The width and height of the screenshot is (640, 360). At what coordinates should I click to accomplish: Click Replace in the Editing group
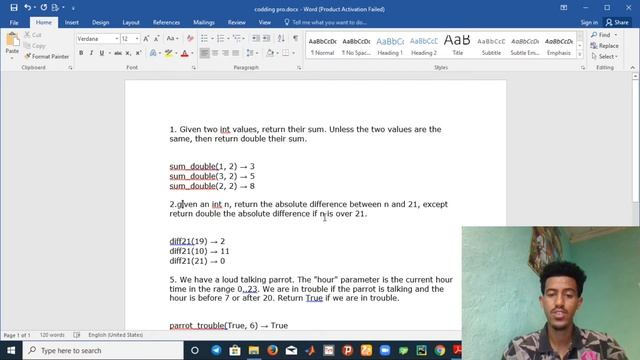pyautogui.click(x=605, y=46)
